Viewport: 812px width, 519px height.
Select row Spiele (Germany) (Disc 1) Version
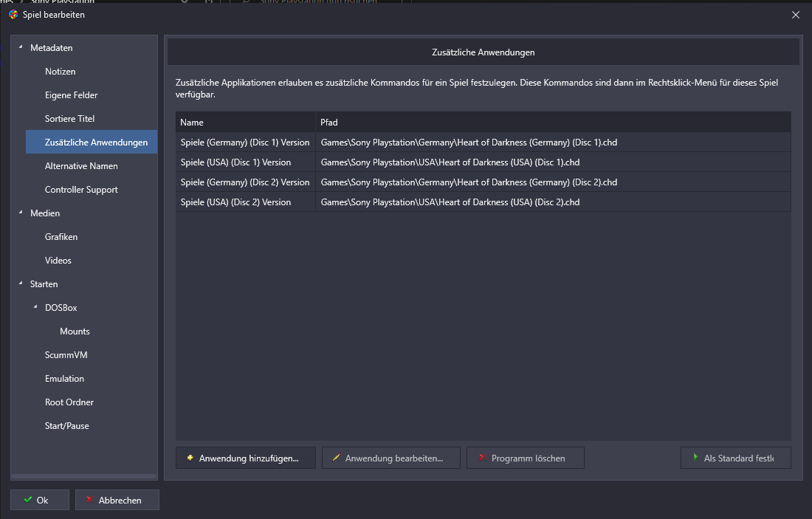(484, 142)
